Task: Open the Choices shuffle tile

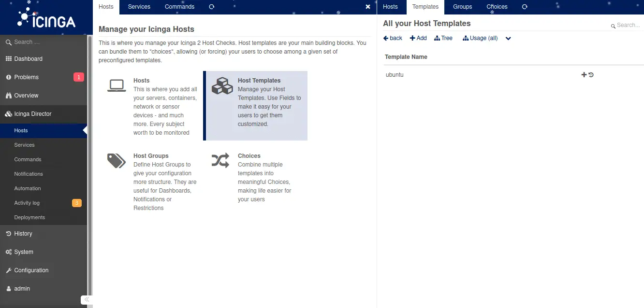Action: pyautogui.click(x=220, y=161)
